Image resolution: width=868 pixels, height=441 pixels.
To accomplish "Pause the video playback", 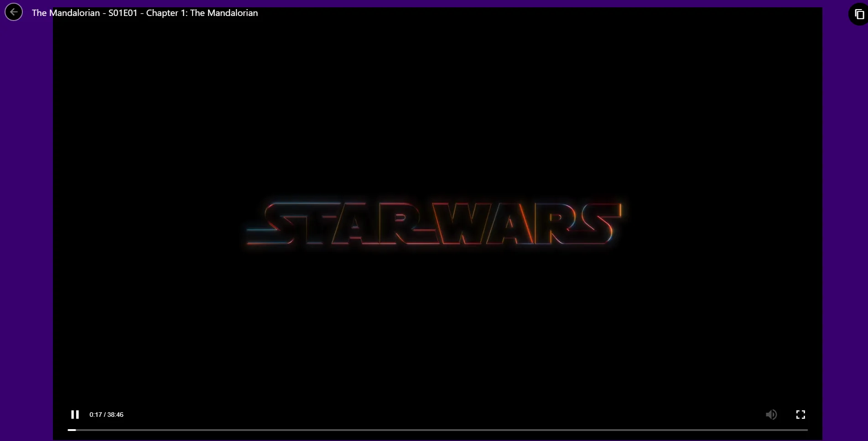I will (x=75, y=415).
